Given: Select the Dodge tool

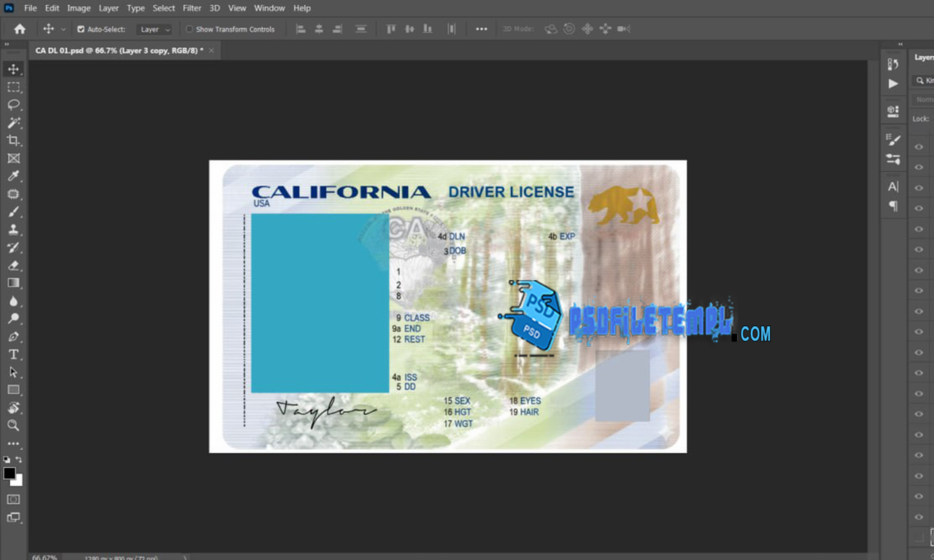Looking at the screenshot, I should click(x=13, y=319).
